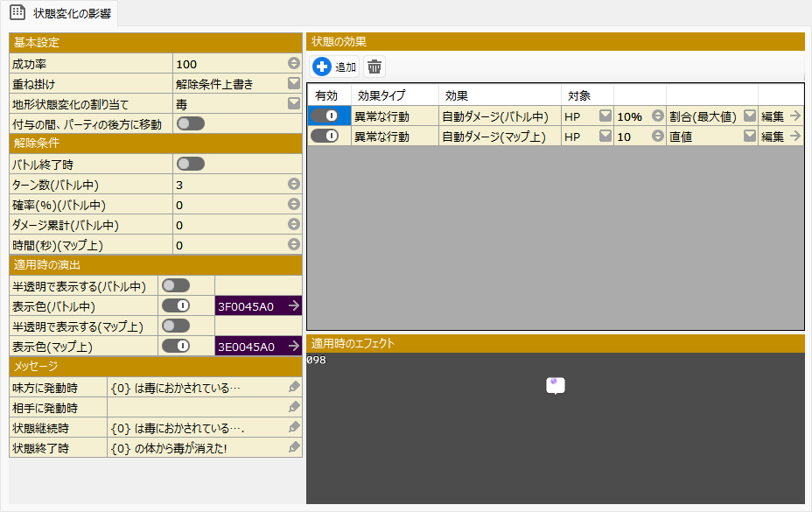Click pencil icon for 状態継続時 message
This screenshot has width=812, height=512.
point(294,427)
